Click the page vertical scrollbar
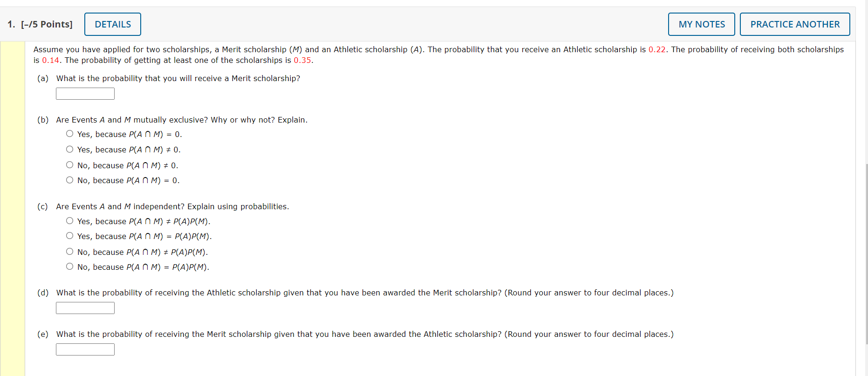Viewport: 868px width, 376px height. point(866,254)
